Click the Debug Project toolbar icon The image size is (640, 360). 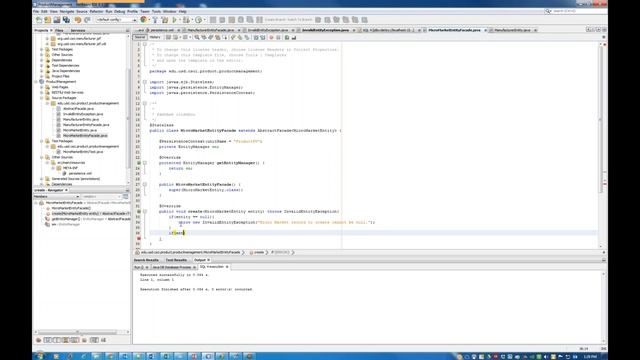(186, 20)
